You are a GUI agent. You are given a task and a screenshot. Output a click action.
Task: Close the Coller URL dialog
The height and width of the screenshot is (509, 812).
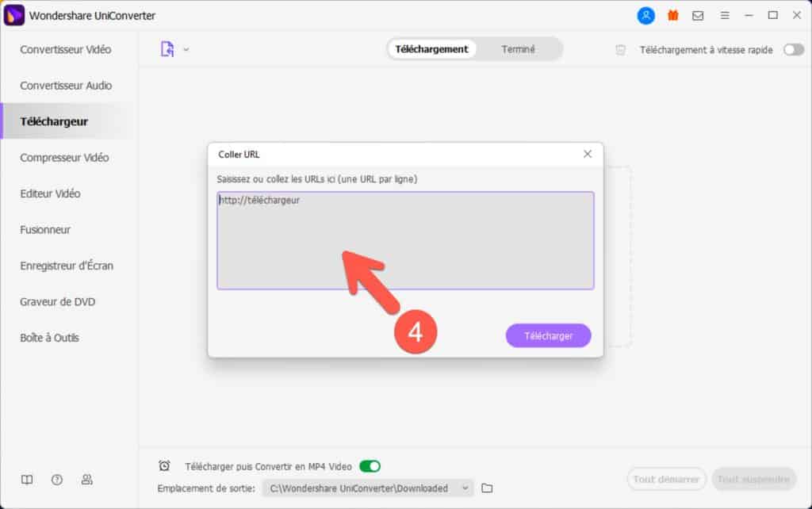[x=588, y=154]
